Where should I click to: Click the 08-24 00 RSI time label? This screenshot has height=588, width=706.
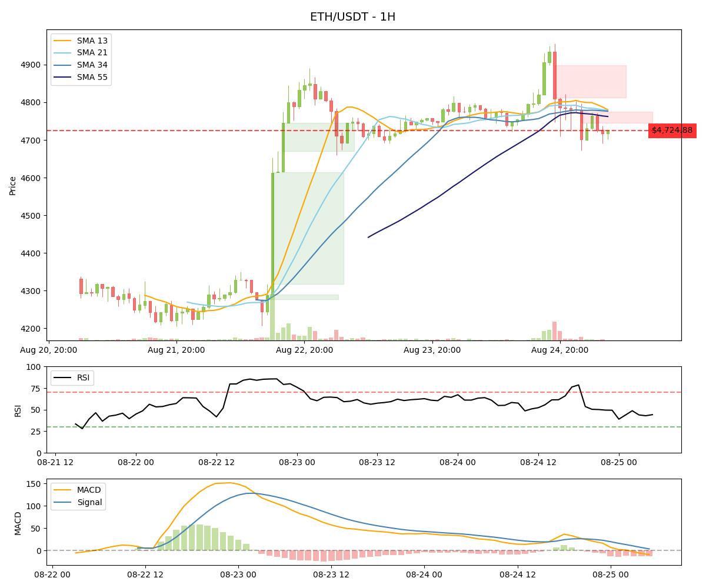[458, 462]
